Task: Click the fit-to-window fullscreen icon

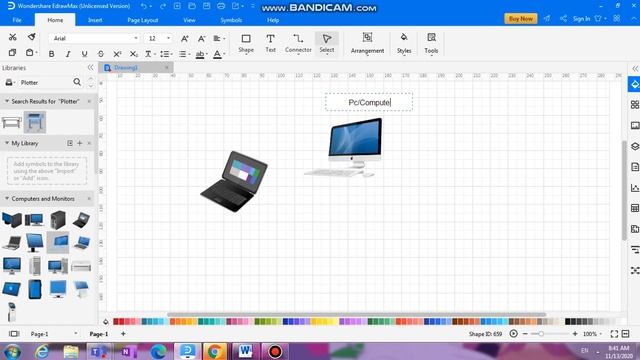Action: pos(614,334)
